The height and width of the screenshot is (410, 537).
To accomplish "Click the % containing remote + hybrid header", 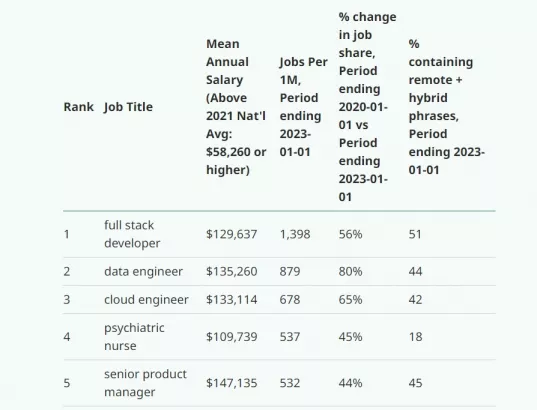I will click(x=447, y=107).
